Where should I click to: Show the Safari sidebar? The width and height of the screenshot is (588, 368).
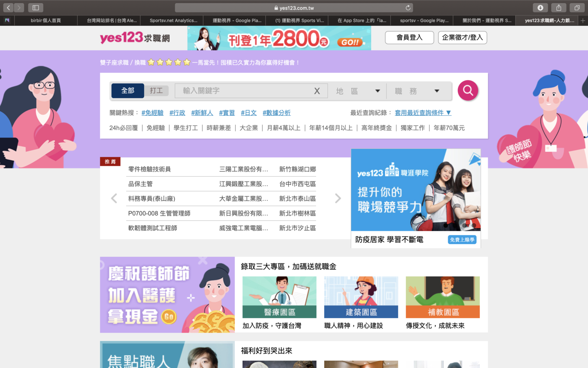coord(36,8)
